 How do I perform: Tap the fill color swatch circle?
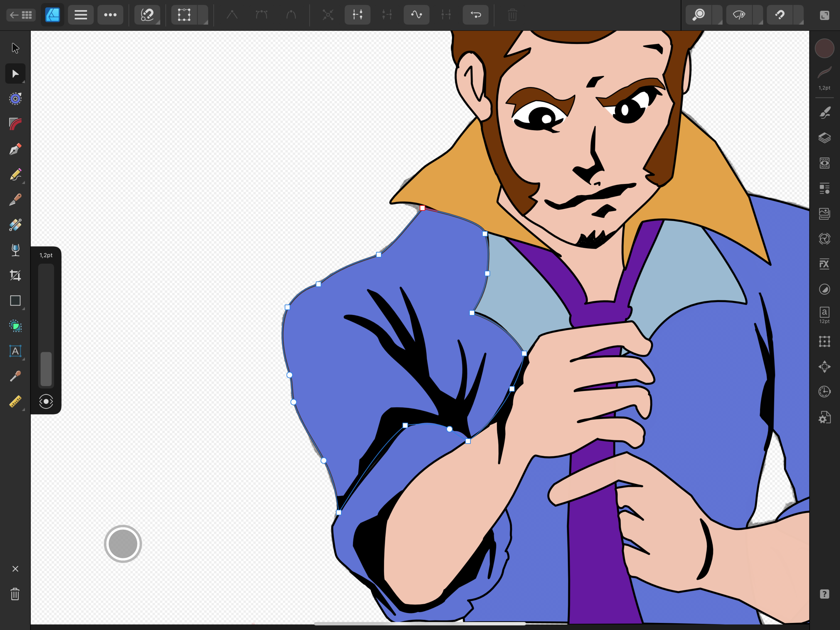[825, 48]
